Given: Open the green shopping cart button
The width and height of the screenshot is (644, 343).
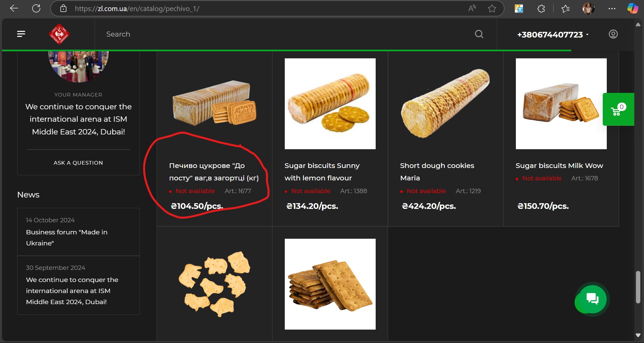Looking at the screenshot, I should 618,109.
